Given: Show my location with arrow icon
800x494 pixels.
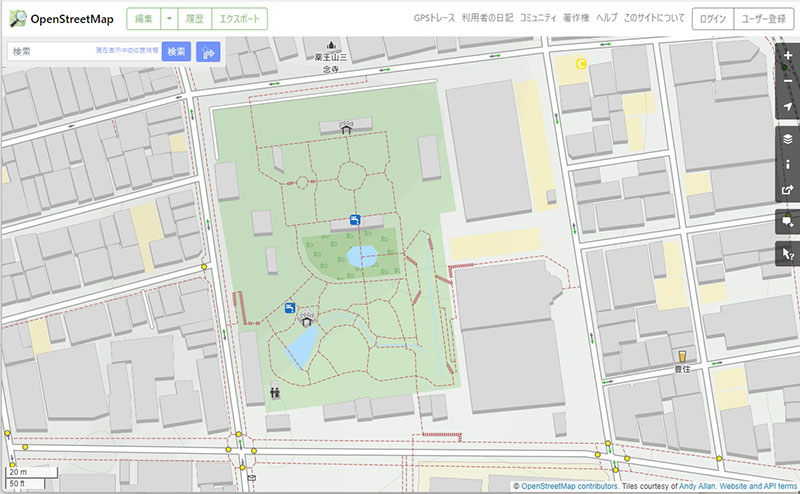Looking at the screenshot, I should tap(788, 106).
